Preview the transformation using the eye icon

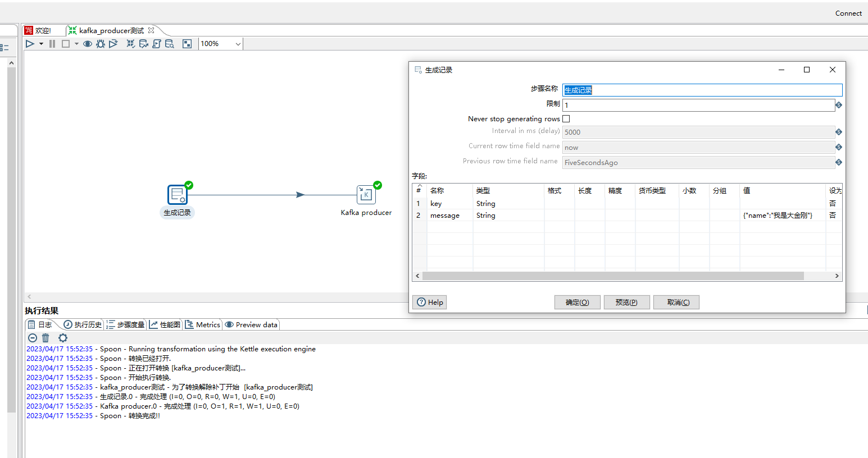[x=87, y=43]
